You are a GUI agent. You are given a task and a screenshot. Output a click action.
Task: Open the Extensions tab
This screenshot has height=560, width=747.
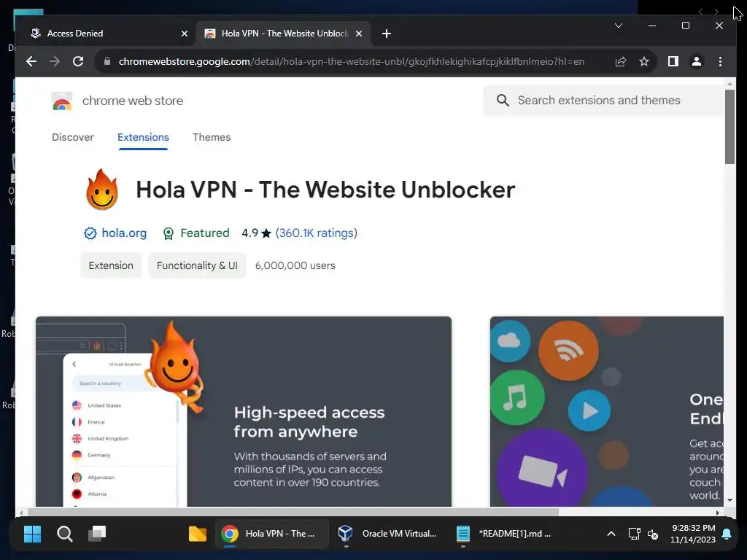click(143, 137)
